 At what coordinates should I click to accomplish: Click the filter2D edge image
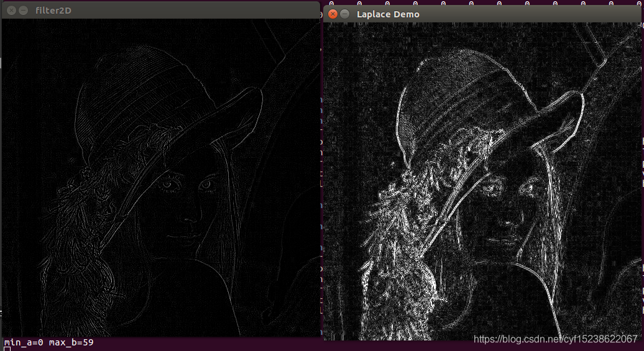(161, 178)
